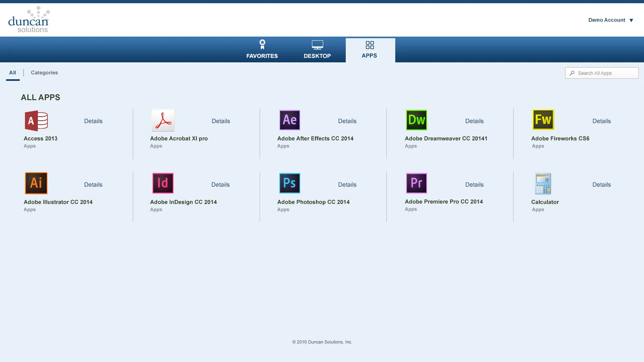Open the Fireworks Fw icon
The image size is (644, 362).
tap(543, 119)
